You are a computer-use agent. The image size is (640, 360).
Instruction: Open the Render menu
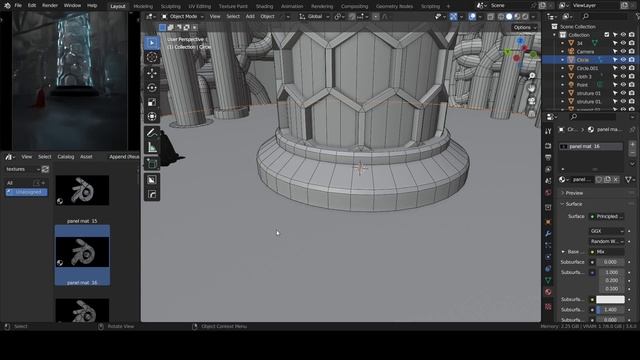coord(50,6)
